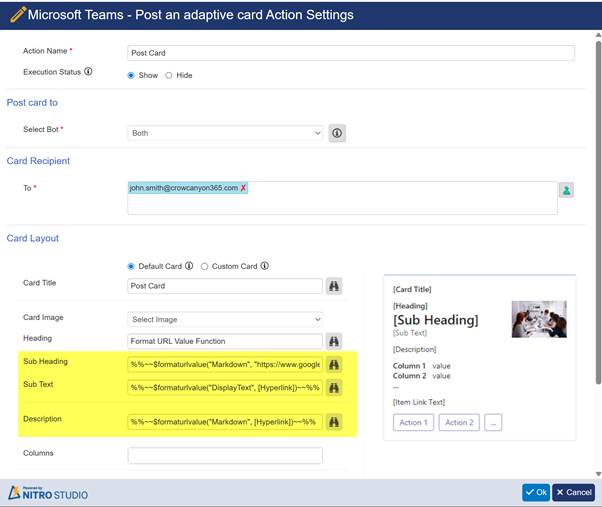
Task: Select the Hide radio button
Action: 169,75
